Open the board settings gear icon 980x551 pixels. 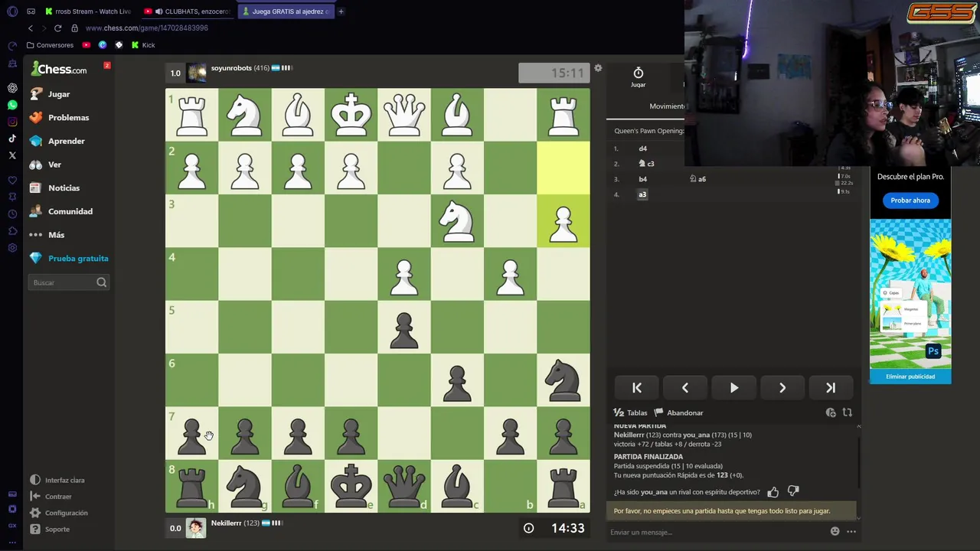598,68
